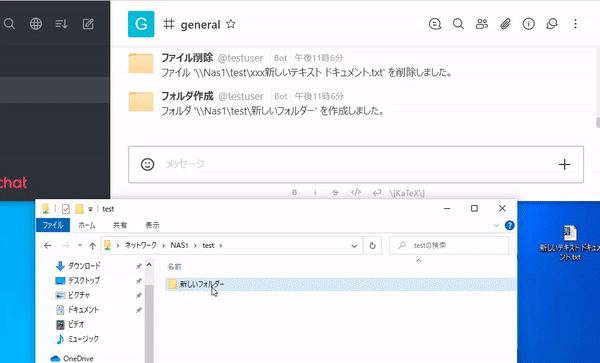Go up one folder level arrow
Screen dimensions: 600x363
tap(92, 246)
